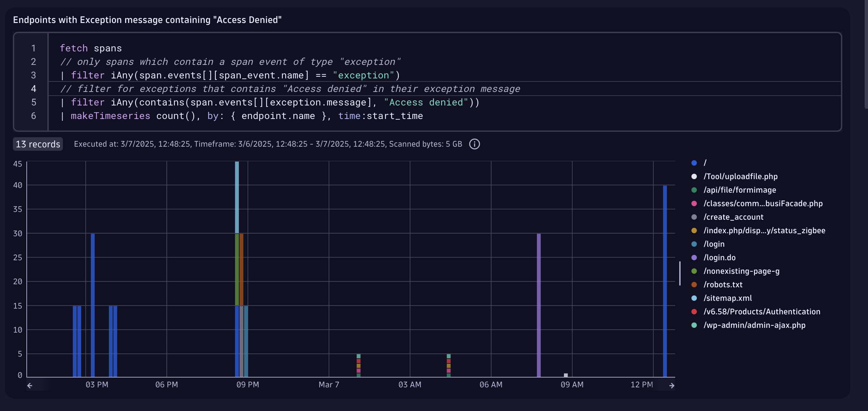The image size is (868, 411).
Task: Click the light blue spike at 09 PM
Action: [x=237, y=196]
